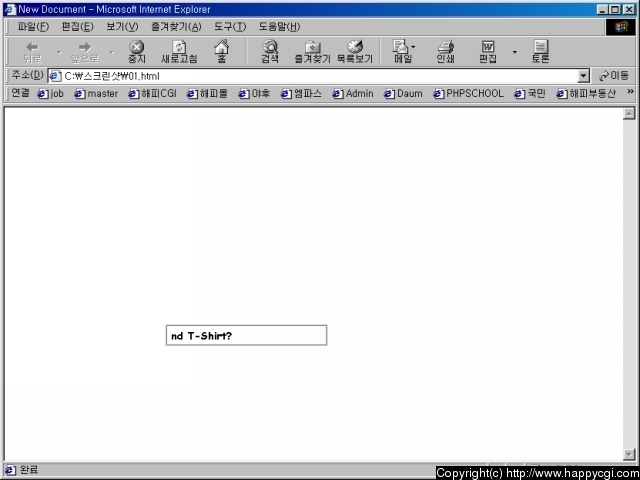Expand more links with » chevron
Viewport: 640px width, 480px height.
point(630,92)
